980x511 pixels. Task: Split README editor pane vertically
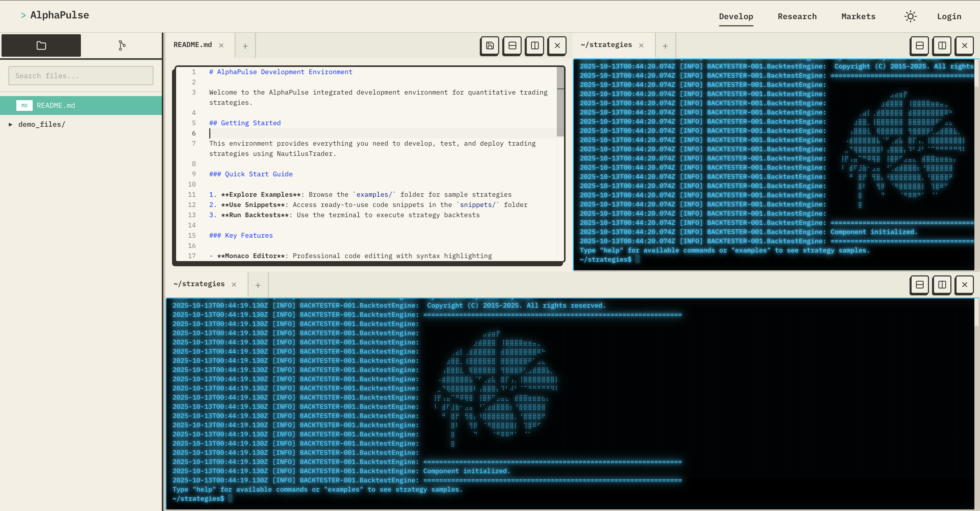pyautogui.click(x=534, y=46)
